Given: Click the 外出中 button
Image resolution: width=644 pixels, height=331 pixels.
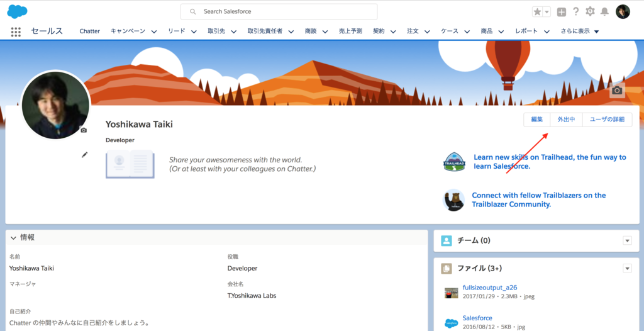Looking at the screenshot, I should 567,120.
